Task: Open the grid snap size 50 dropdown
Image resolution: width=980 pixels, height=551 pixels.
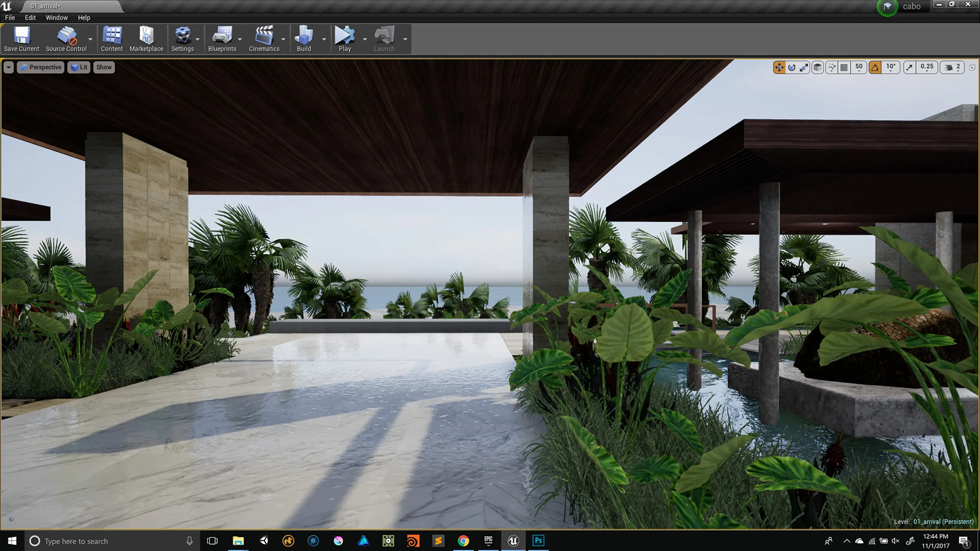Action: tap(859, 67)
